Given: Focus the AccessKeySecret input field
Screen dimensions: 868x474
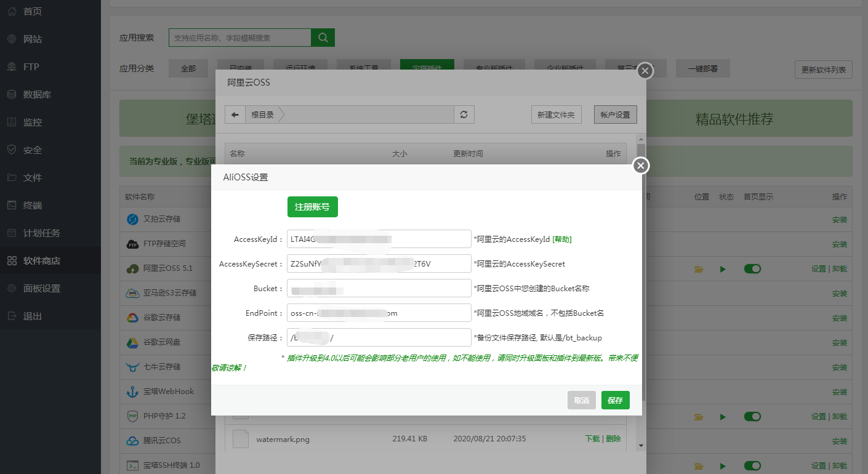Looking at the screenshot, I should pyautogui.click(x=379, y=263).
